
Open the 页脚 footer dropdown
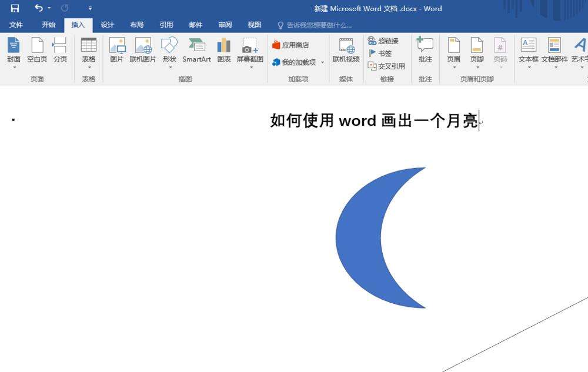477,52
